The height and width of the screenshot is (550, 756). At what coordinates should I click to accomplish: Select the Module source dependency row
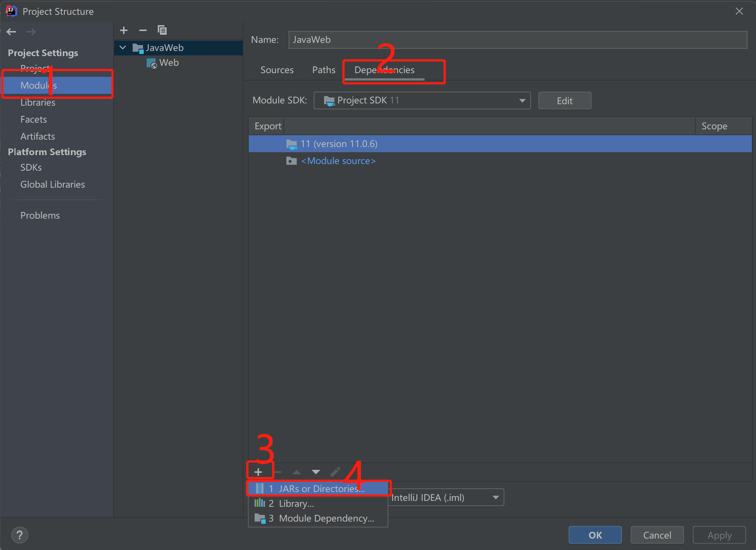coord(338,161)
